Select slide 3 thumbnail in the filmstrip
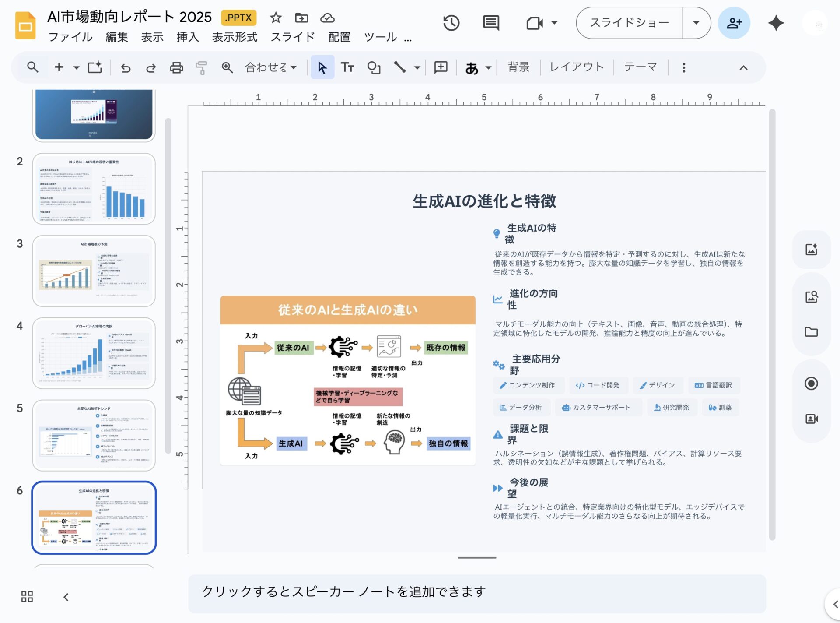Screen dimensions: 840x623 pyautogui.click(x=94, y=271)
